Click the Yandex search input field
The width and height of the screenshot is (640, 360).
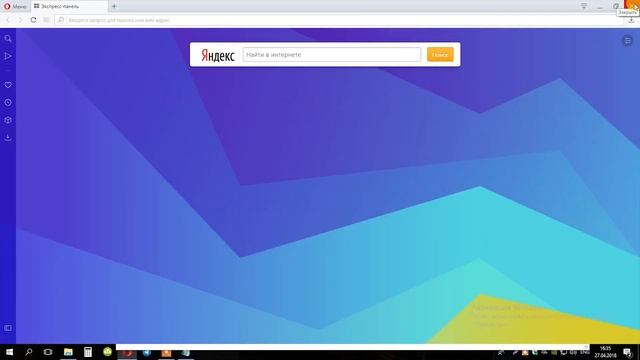[331, 54]
